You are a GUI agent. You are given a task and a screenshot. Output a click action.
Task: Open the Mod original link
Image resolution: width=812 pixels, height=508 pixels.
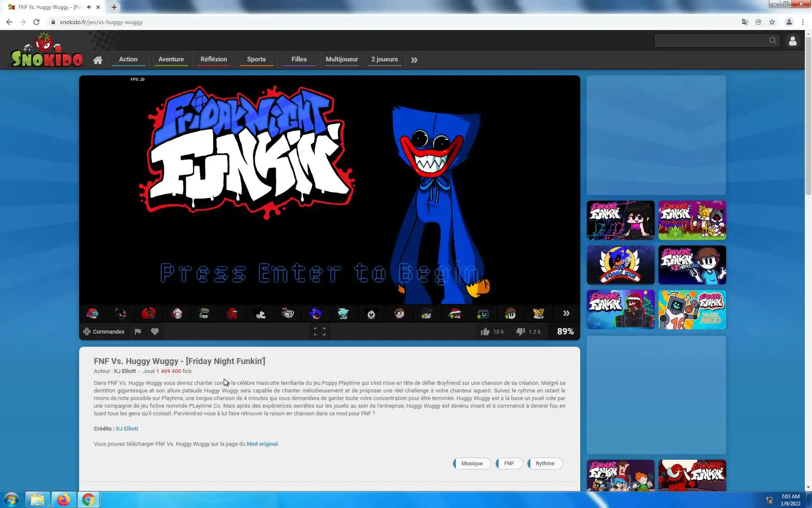click(x=262, y=444)
